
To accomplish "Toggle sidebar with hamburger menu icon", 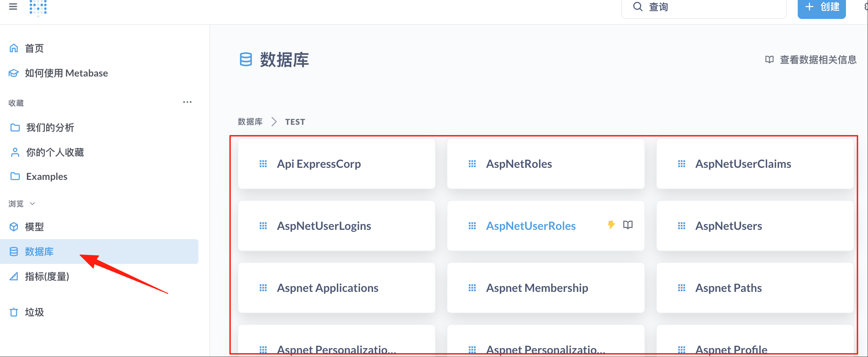I will (13, 7).
